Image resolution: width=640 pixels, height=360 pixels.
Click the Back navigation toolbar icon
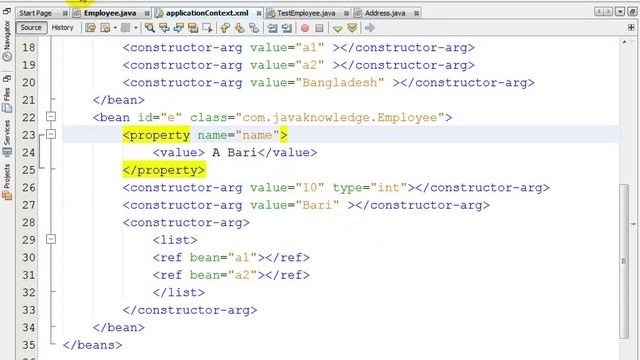105,28
